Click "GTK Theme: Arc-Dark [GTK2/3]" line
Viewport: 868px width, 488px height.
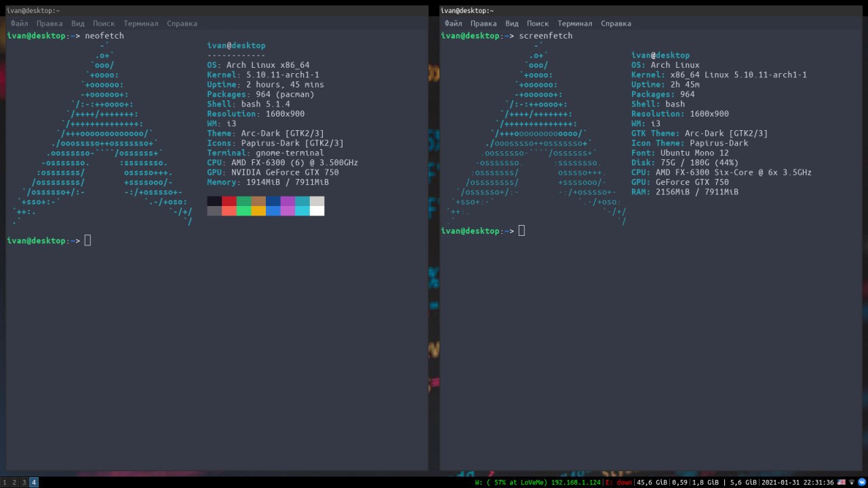pyautogui.click(x=700, y=134)
